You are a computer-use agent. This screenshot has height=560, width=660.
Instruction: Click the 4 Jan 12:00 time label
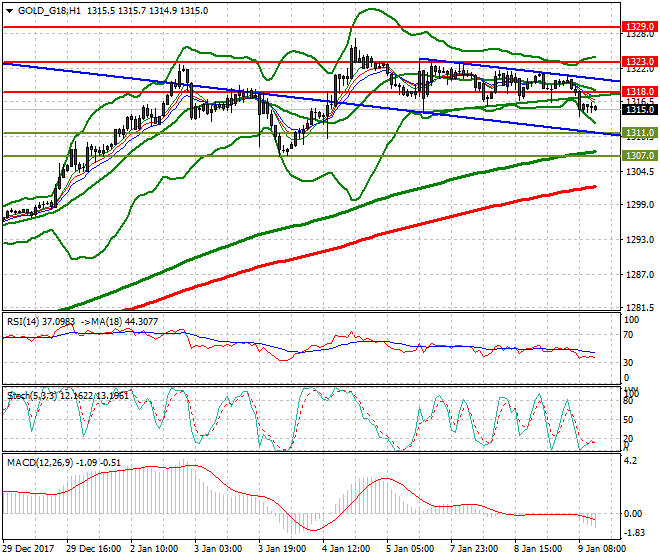coord(346,549)
